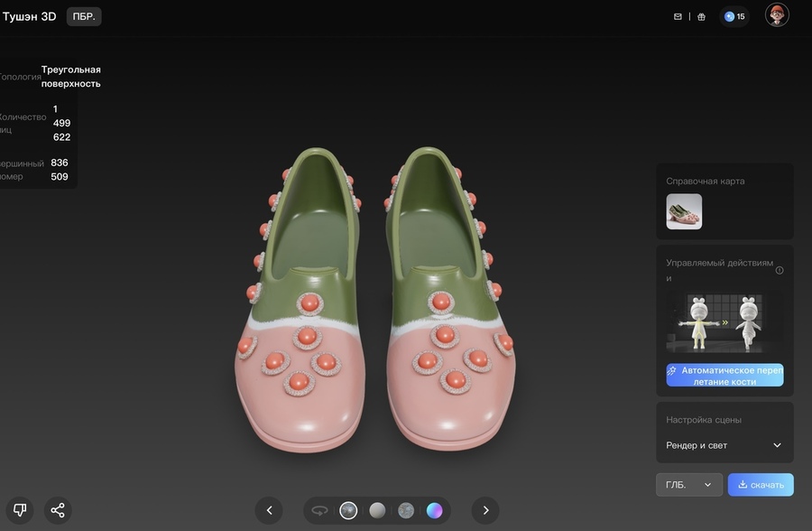The image size is (812, 531).
Task: Toggle the auto-rotate model icon
Action: 319,510
